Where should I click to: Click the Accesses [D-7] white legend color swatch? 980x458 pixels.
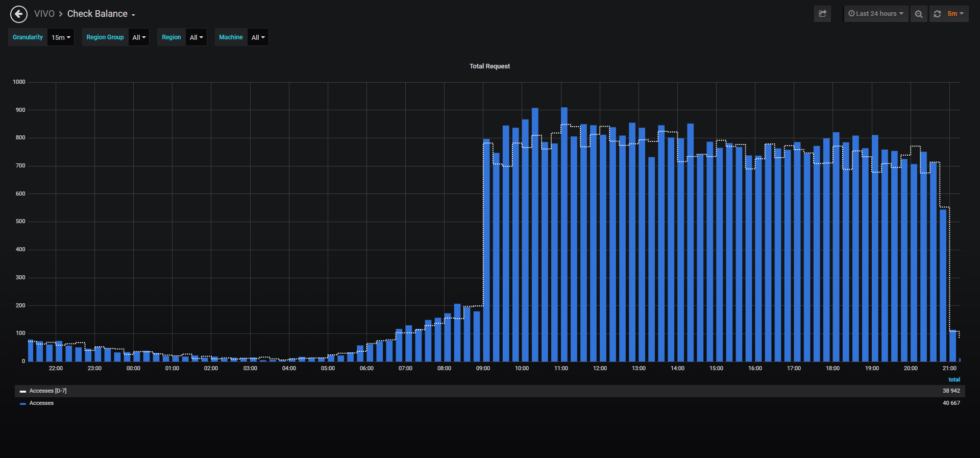(x=23, y=392)
